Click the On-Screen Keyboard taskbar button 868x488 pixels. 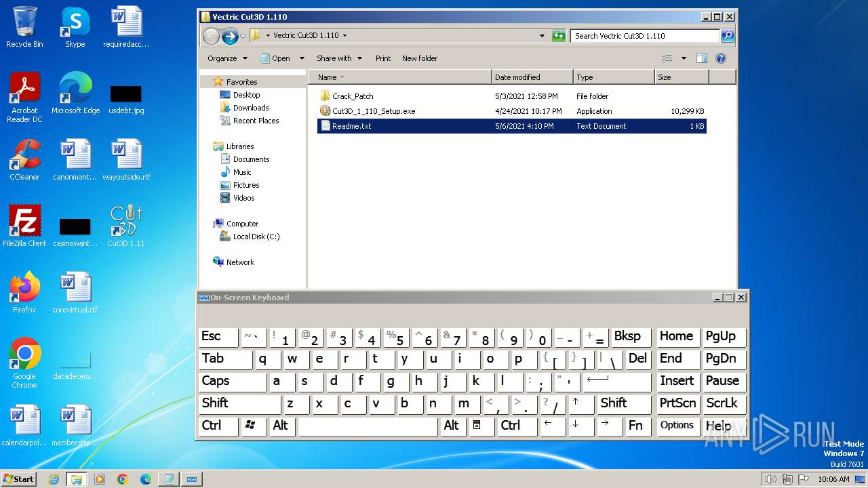click(x=192, y=479)
